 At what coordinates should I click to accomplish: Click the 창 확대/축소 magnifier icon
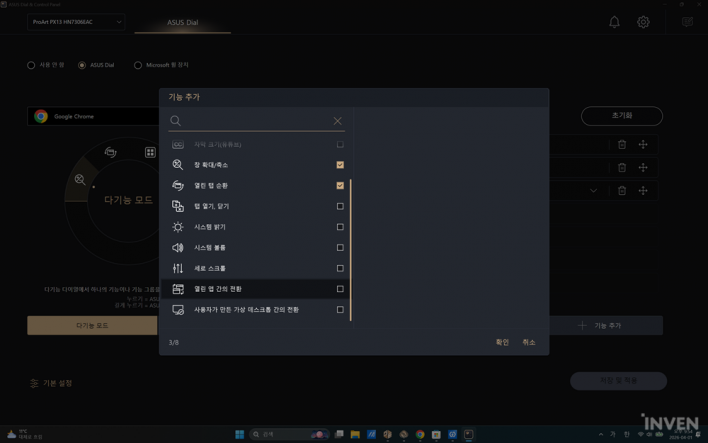[x=178, y=165]
